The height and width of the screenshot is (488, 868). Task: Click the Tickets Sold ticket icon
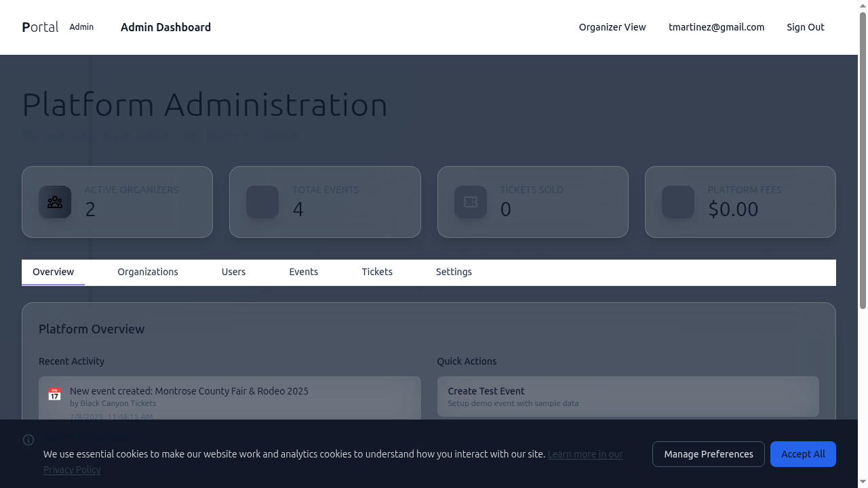point(471,202)
